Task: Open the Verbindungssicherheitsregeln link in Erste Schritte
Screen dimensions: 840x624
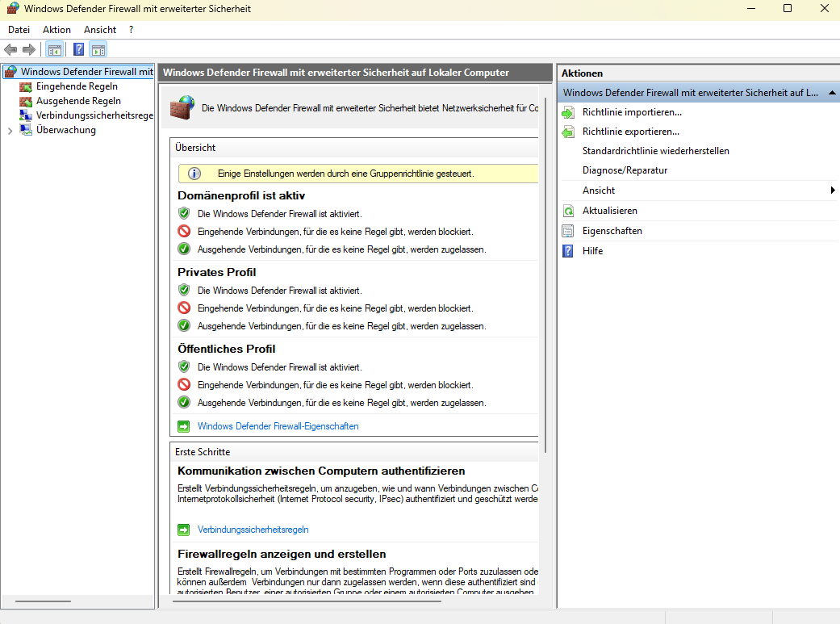Action: pos(253,530)
